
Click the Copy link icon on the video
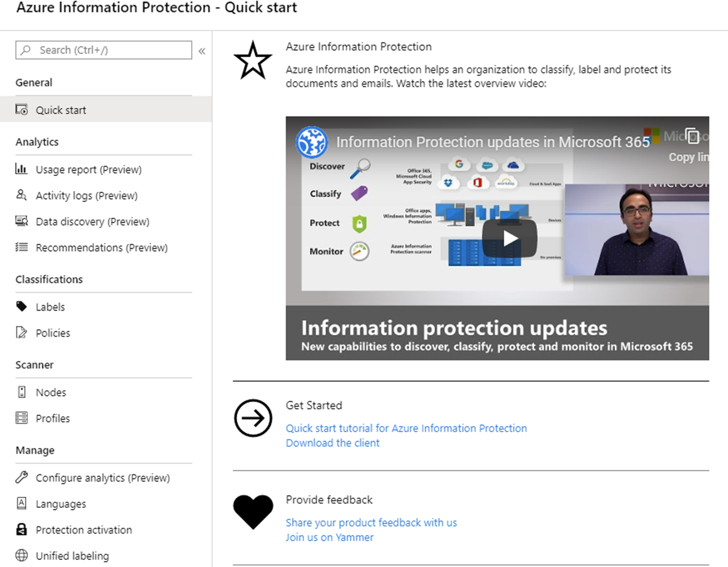tap(693, 136)
